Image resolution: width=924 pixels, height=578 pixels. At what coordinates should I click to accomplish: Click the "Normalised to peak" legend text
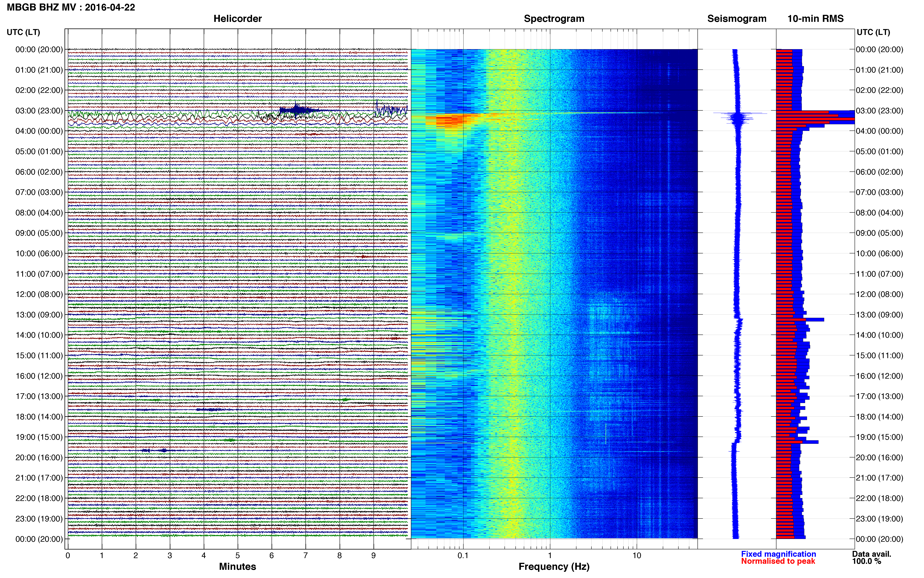tap(778, 561)
